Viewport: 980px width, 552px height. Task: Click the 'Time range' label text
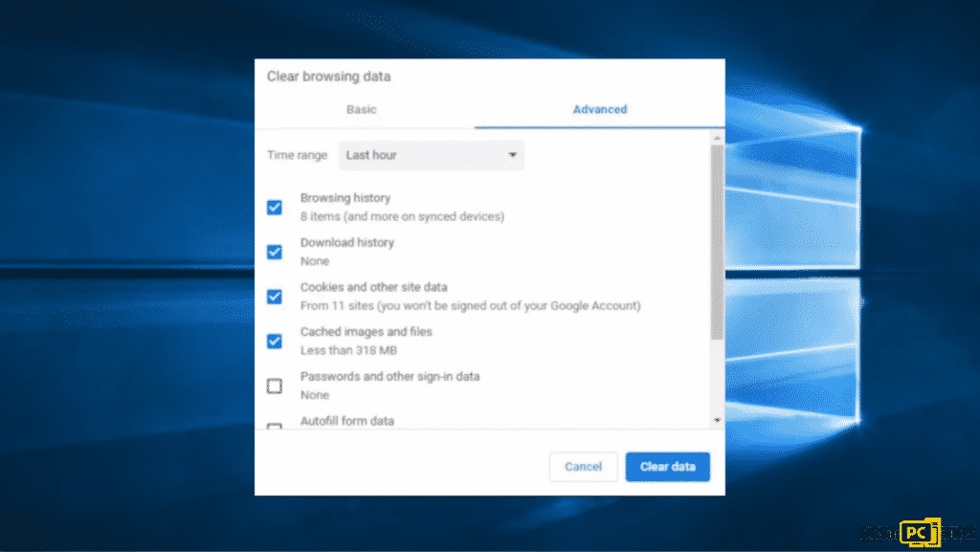click(x=297, y=155)
